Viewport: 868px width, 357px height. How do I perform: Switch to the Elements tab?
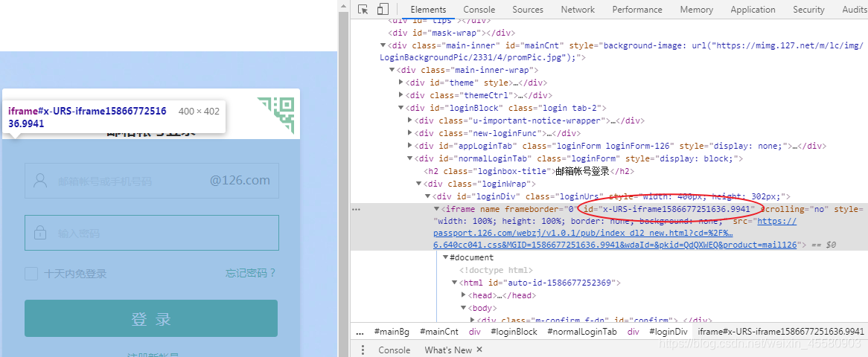pos(428,10)
